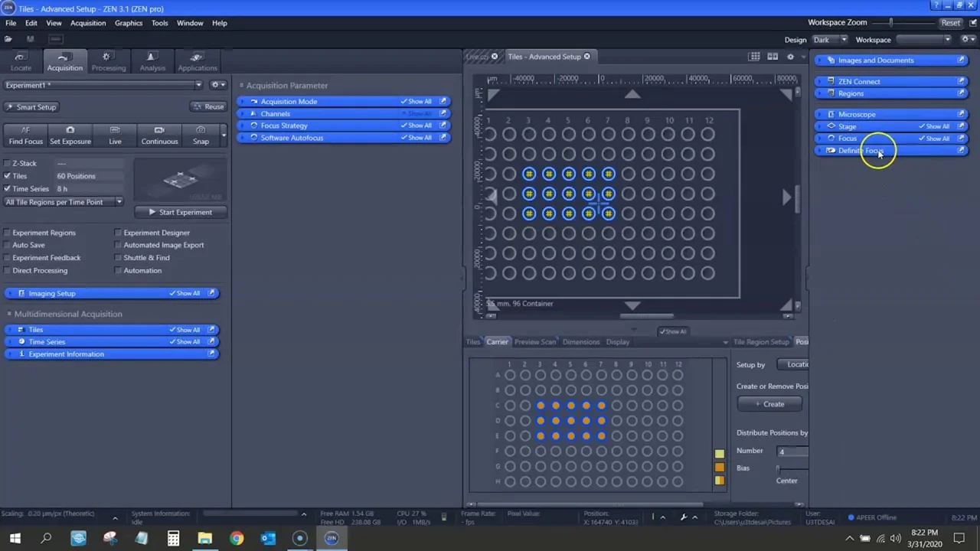Undock the Microscope panel
Viewport: 980px width, 551px height.
coord(961,114)
